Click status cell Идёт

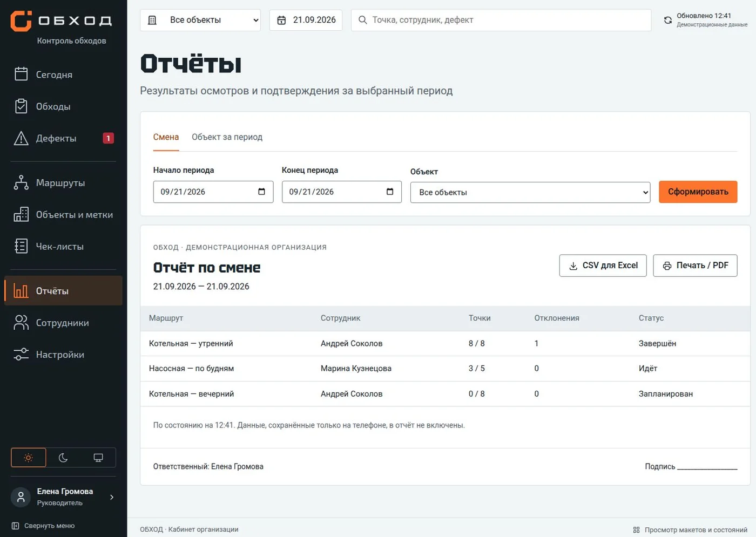(647, 369)
